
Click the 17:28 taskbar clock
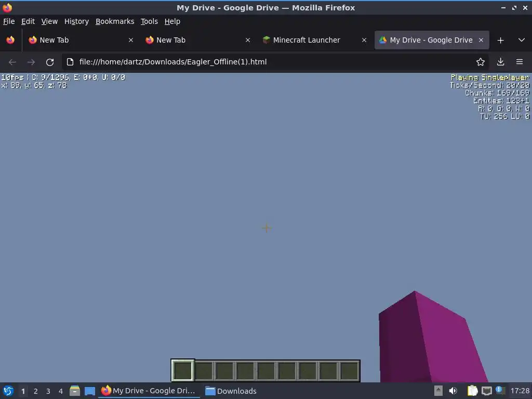pyautogui.click(x=520, y=391)
